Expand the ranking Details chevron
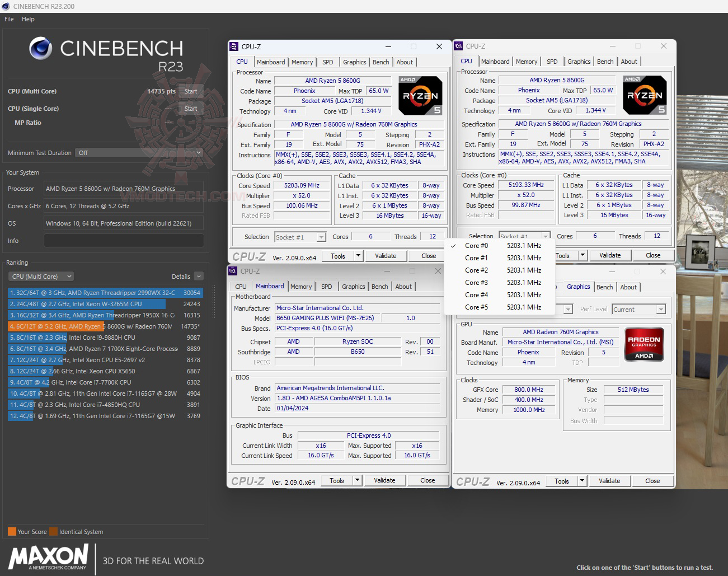Screen dimensions: 728x576 [199, 277]
